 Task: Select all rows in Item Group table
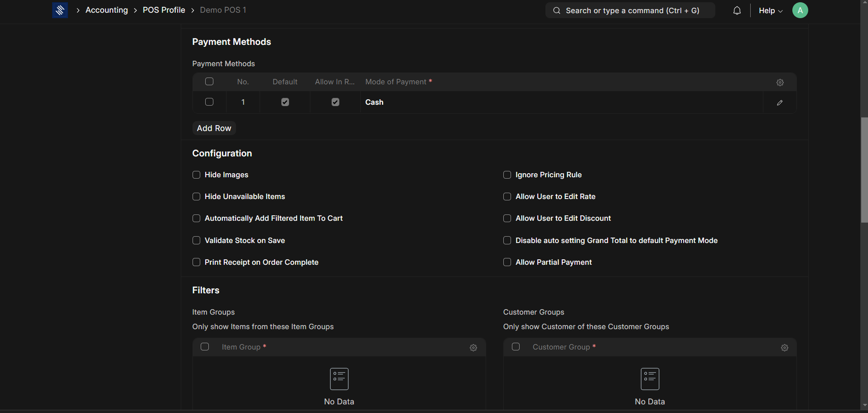tap(205, 347)
